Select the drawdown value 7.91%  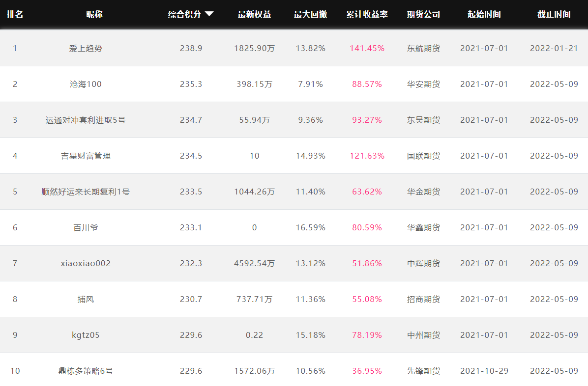pos(311,84)
